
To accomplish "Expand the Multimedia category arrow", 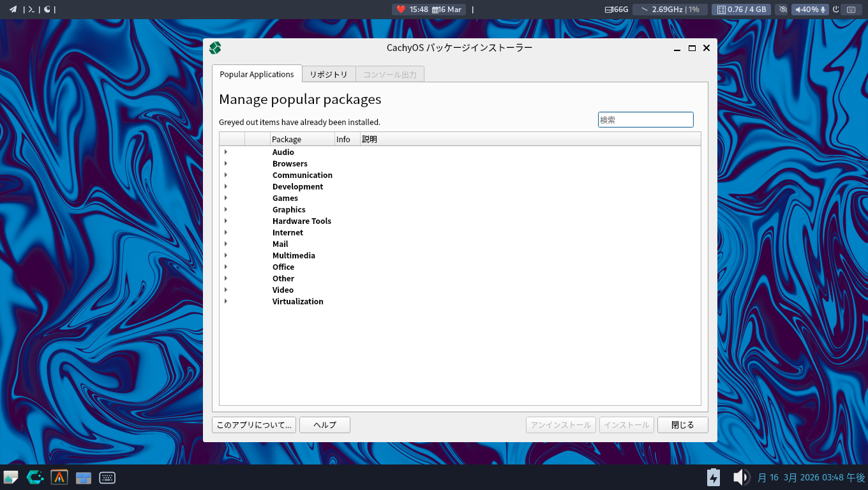I will tap(226, 255).
